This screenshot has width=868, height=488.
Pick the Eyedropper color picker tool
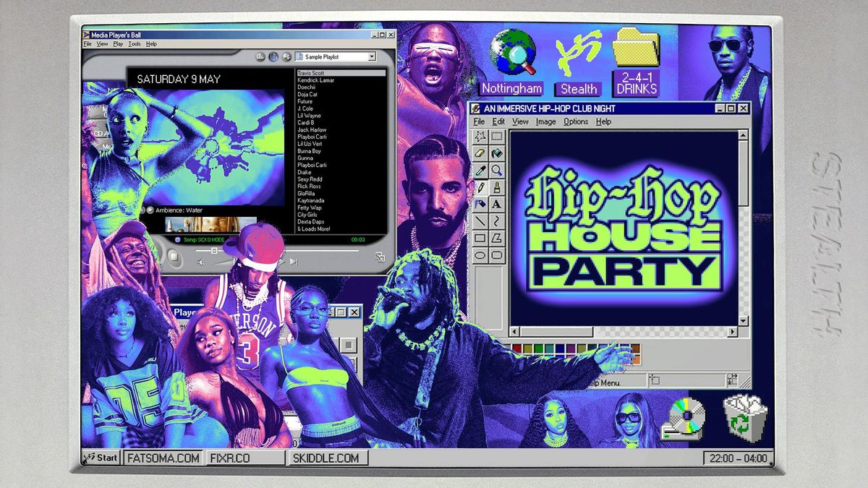pyautogui.click(x=480, y=170)
